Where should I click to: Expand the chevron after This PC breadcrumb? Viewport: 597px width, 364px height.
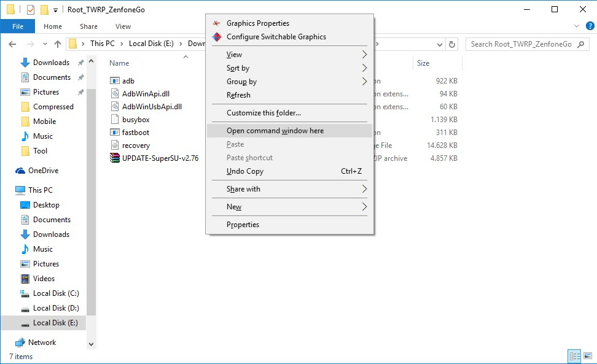122,44
